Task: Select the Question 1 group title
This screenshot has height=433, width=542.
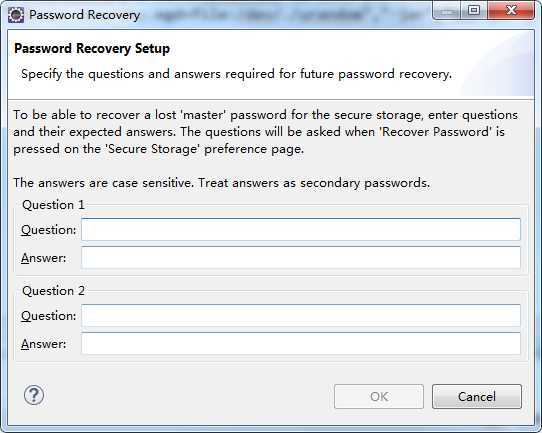Action: click(53, 205)
